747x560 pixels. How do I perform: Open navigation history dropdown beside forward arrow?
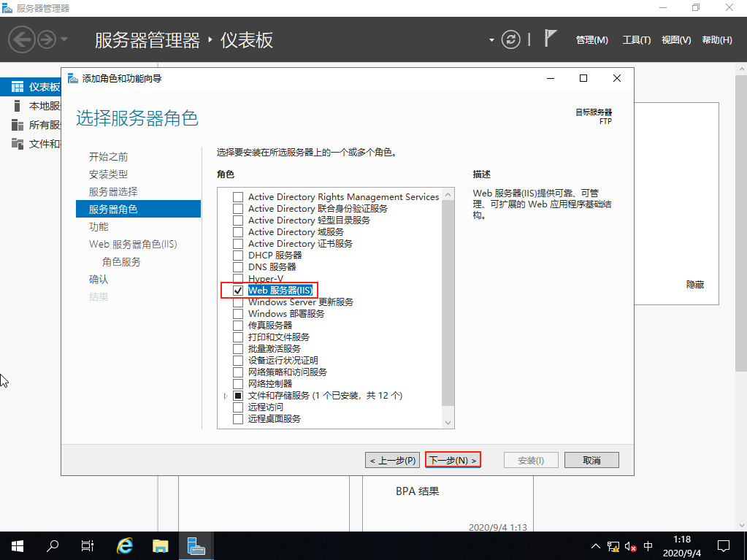[x=64, y=39]
